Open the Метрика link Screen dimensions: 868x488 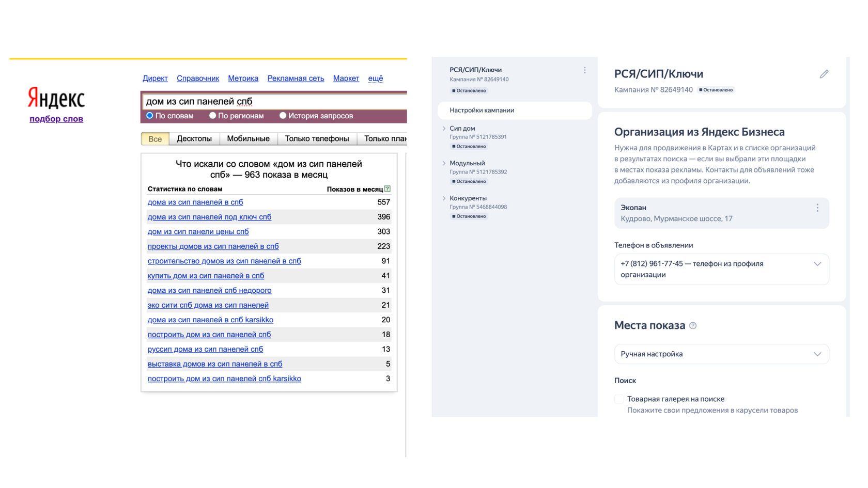coord(243,78)
